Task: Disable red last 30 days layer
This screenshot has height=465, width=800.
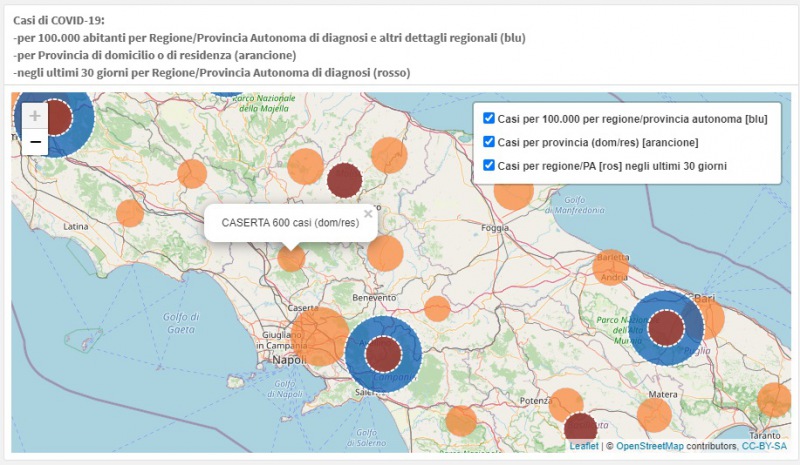Action: click(489, 165)
